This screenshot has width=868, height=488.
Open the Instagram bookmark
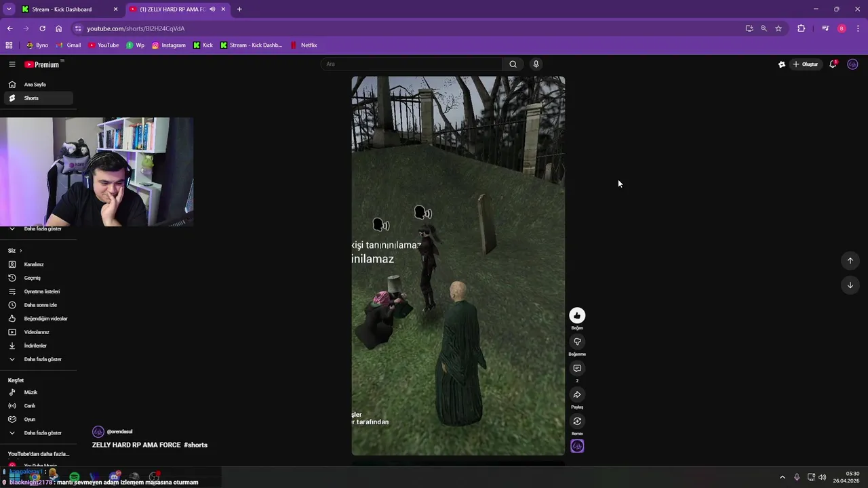pos(169,45)
